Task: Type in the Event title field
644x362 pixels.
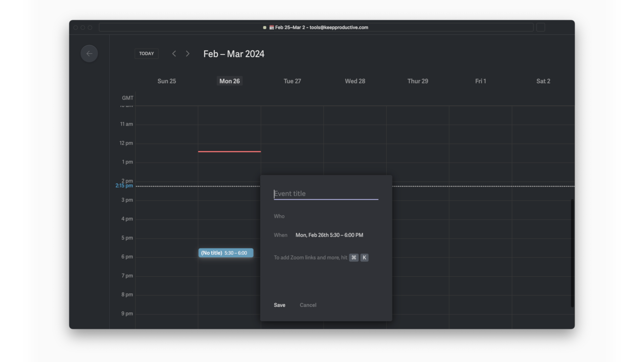Action: coord(325,194)
